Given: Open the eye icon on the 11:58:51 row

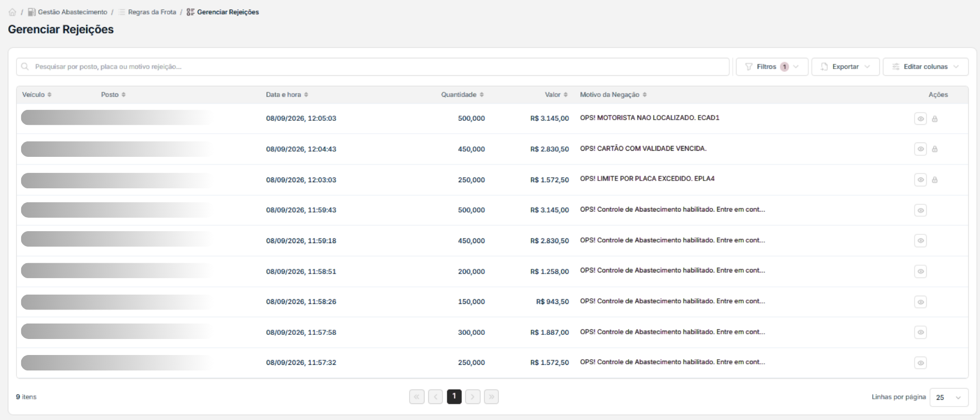Looking at the screenshot, I should pos(920,271).
